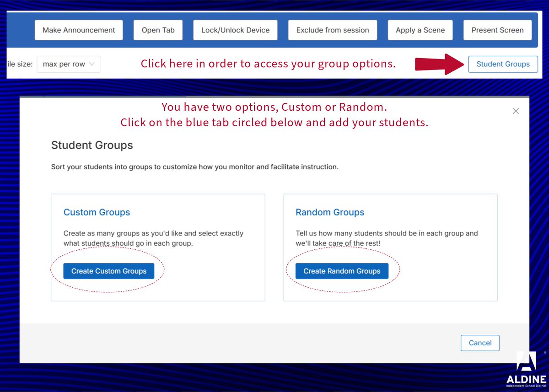549x392 pixels.
Task: Open Tab for students
Action: pos(158,30)
